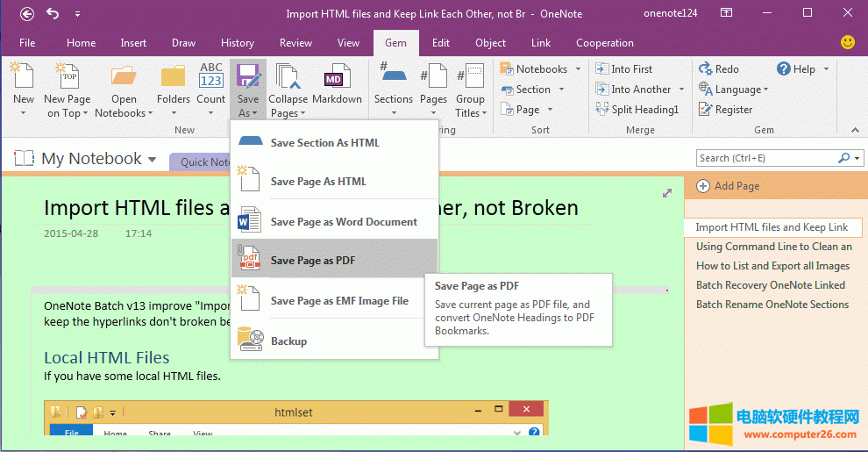Open page Using Command Line to Clean
This screenshot has height=452, width=868.
774,247
